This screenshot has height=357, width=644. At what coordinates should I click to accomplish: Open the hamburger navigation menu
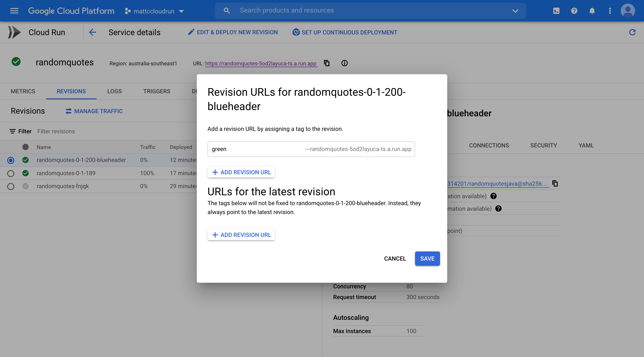click(14, 11)
